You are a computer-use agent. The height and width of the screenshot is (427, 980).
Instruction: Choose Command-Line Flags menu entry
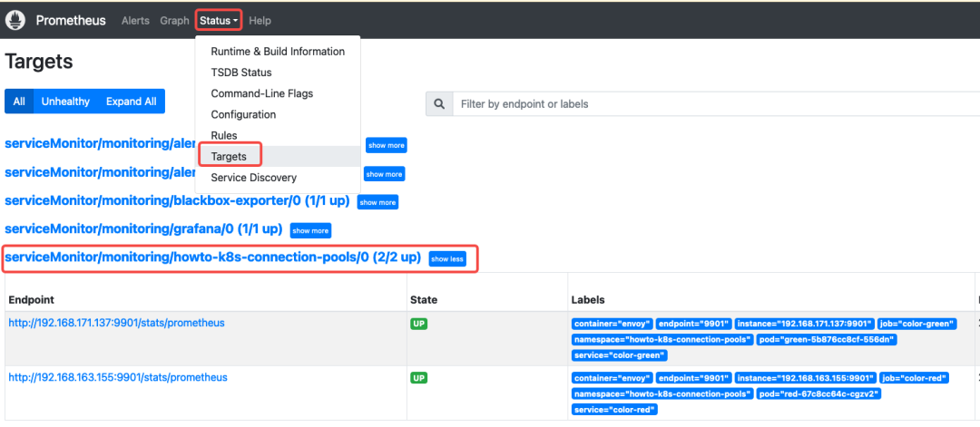(278, 93)
